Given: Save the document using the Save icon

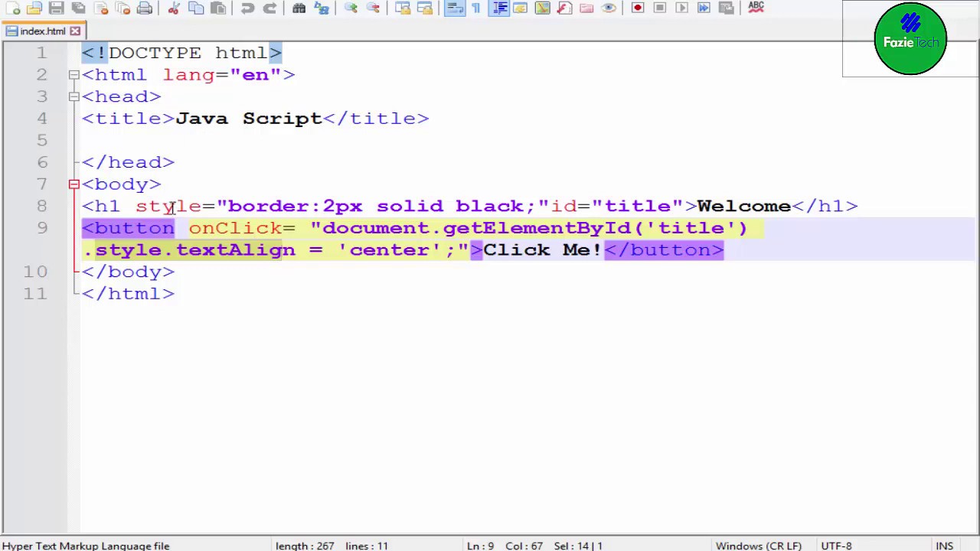Looking at the screenshot, I should tap(56, 8).
